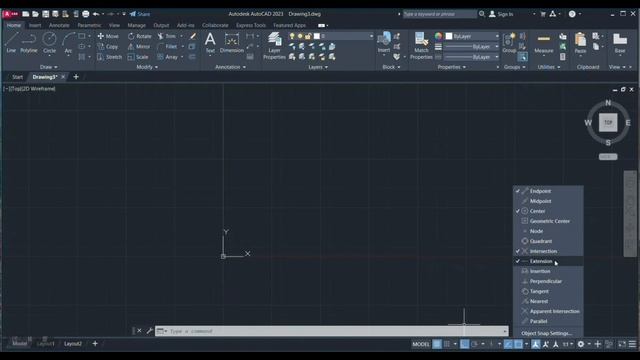Select the Dimension tool

[231, 42]
